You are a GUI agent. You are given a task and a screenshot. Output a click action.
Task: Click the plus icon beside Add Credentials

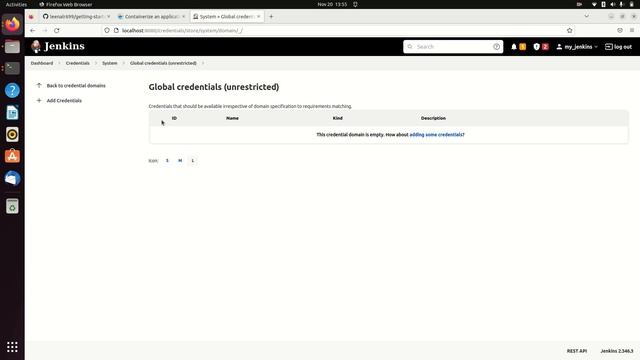(x=39, y=100)
